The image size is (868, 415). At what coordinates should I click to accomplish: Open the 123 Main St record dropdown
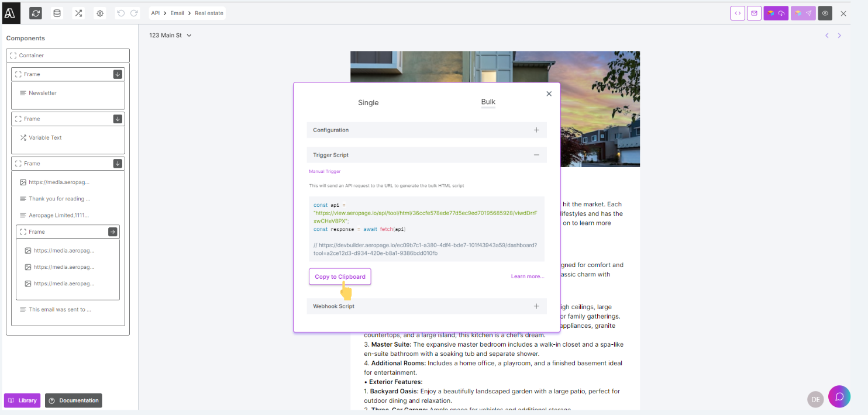pos(170,35)
